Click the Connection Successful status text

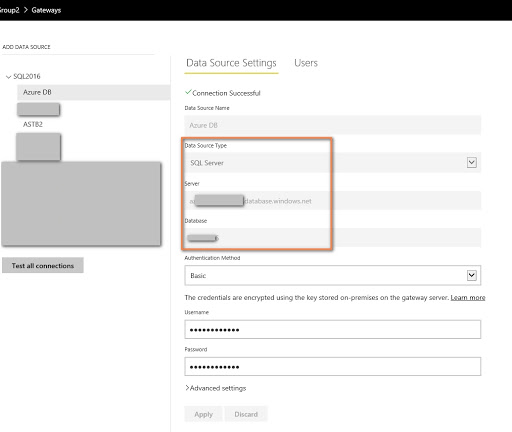click(x=226, y=93)
